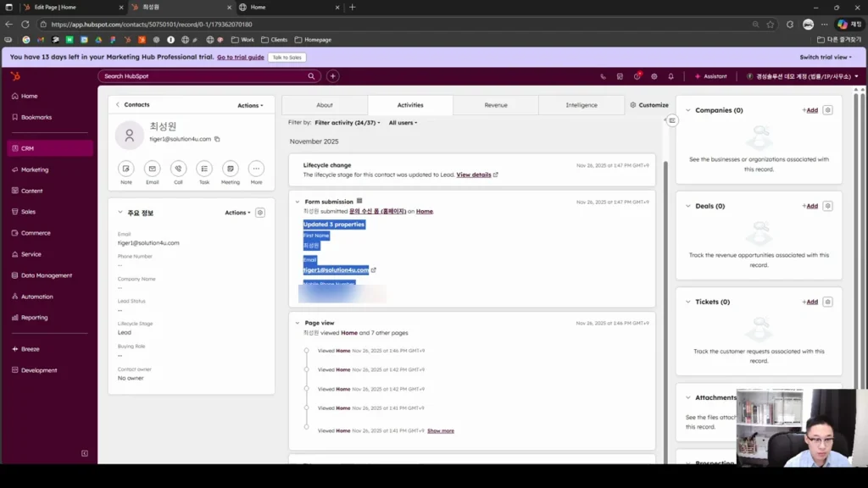Screen dimensions: 868x488
Task: Click the plus create button near search
Action: [x=332, y=76]
